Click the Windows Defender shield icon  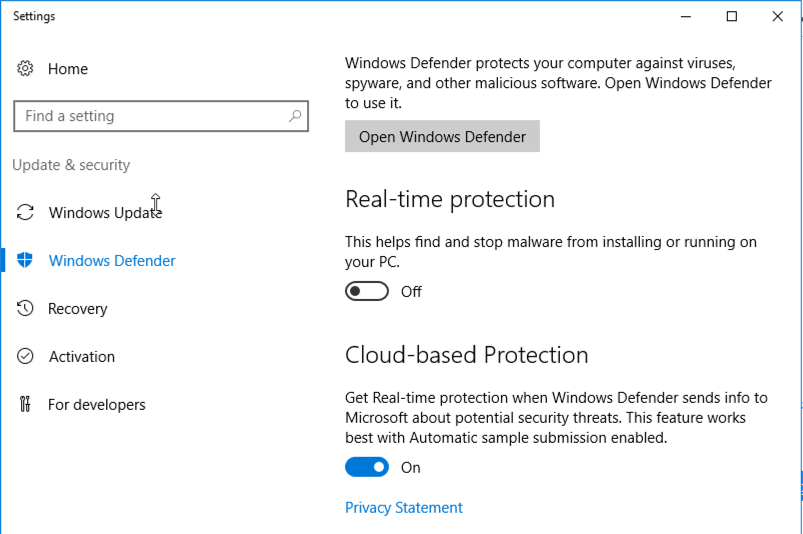[26, 261]
